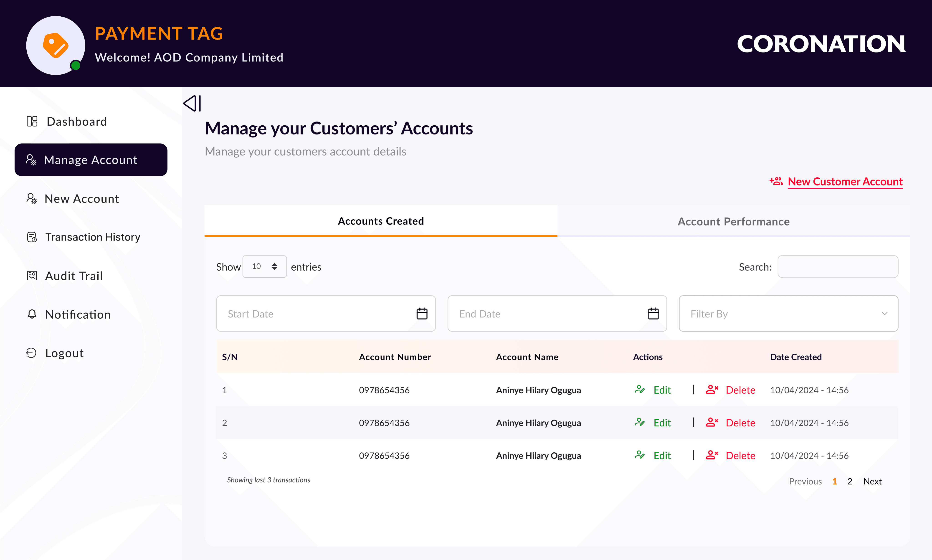Collapse the sidebar with the arrow icon
Image resolution: width=932 pixels, height=560 pixels.
[192, 103]
